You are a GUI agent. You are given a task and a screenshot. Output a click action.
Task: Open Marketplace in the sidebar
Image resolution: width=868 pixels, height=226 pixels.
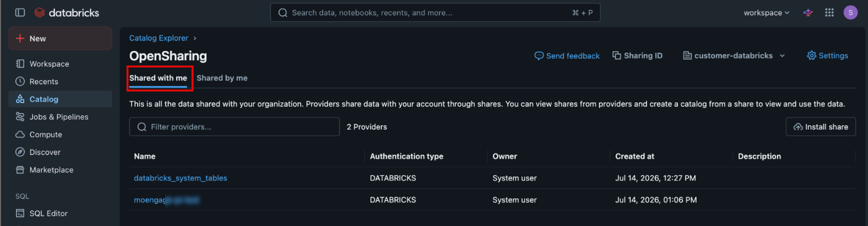[x=60, y=170]
